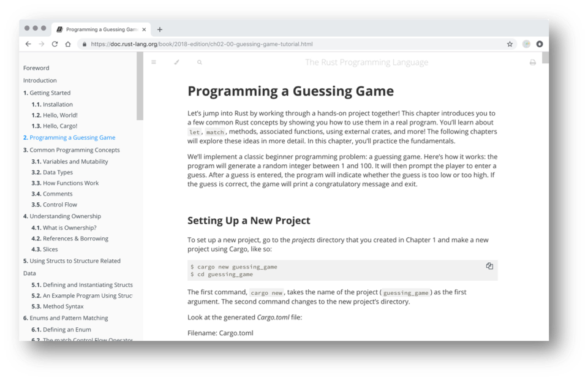Open the theme picker paintbrush icon

(176, 63)
